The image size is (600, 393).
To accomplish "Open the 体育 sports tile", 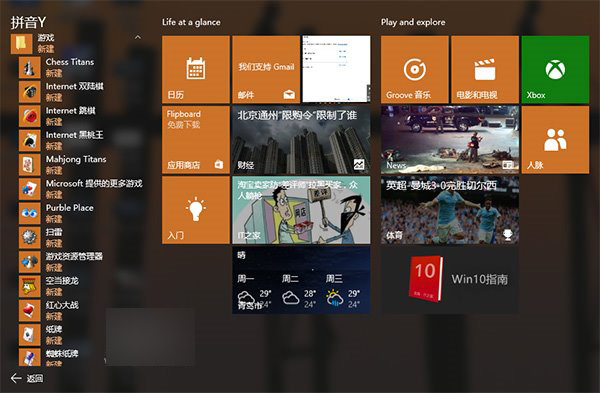I will 450,210.
